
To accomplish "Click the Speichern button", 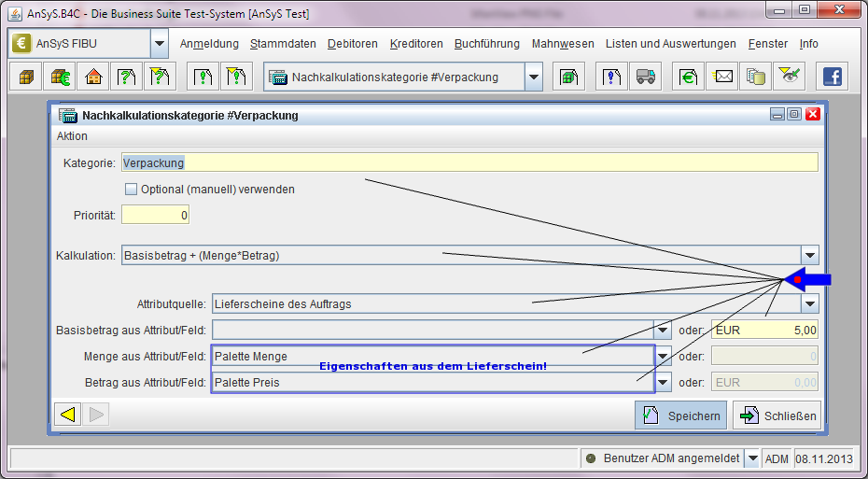I will pyautogui.click(x=680, y=416).
